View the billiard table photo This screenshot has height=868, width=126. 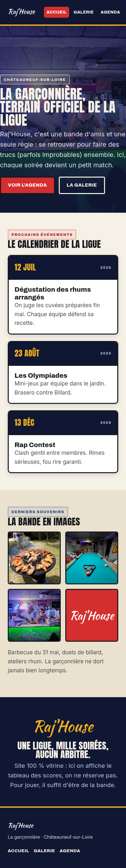[91, 558]
